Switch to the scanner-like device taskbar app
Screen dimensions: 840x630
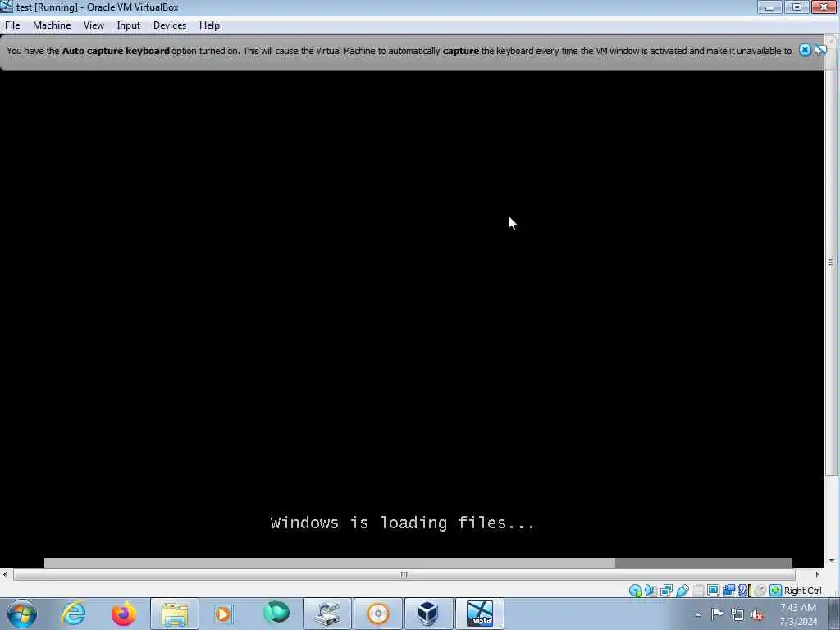point(327,614)
